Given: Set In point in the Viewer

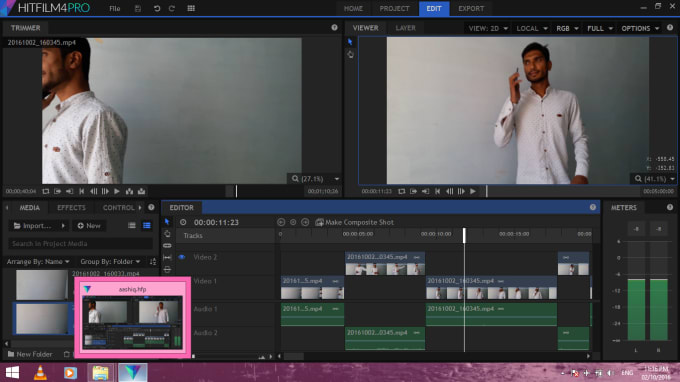Looking at the screenshot, I should click(413, 191).
